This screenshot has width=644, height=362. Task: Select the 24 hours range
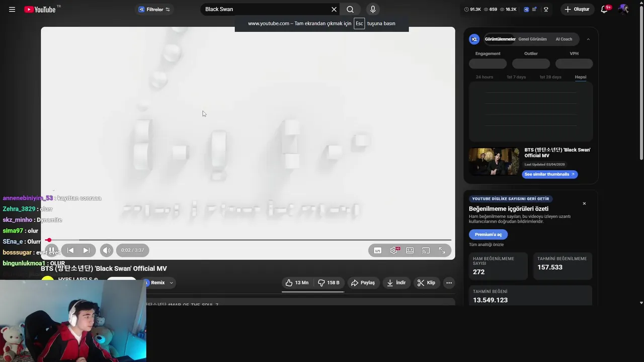(485, 77)
